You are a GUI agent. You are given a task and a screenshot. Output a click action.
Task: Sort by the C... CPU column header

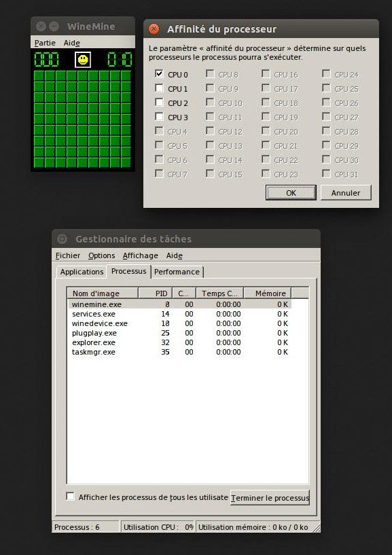(x=184, y=293)
